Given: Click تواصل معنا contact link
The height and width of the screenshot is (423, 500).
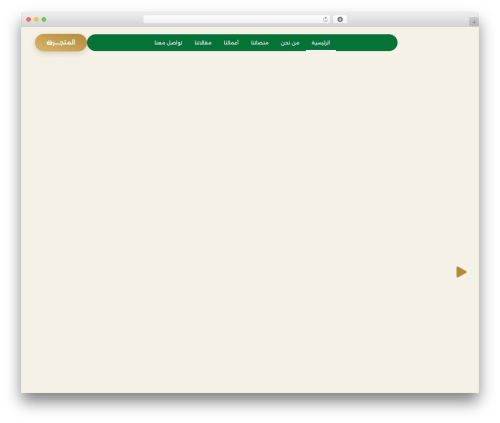Looking at the screenshot, I should pos(168,43).
